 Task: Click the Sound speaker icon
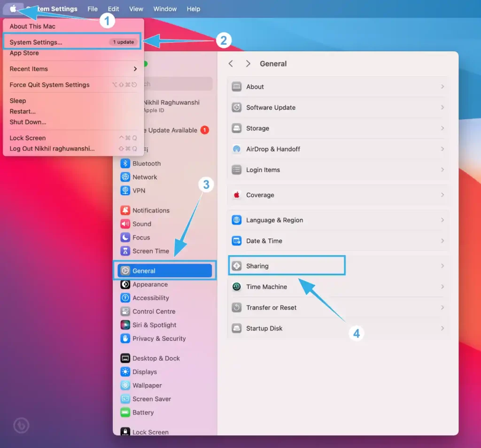point(125,224)
